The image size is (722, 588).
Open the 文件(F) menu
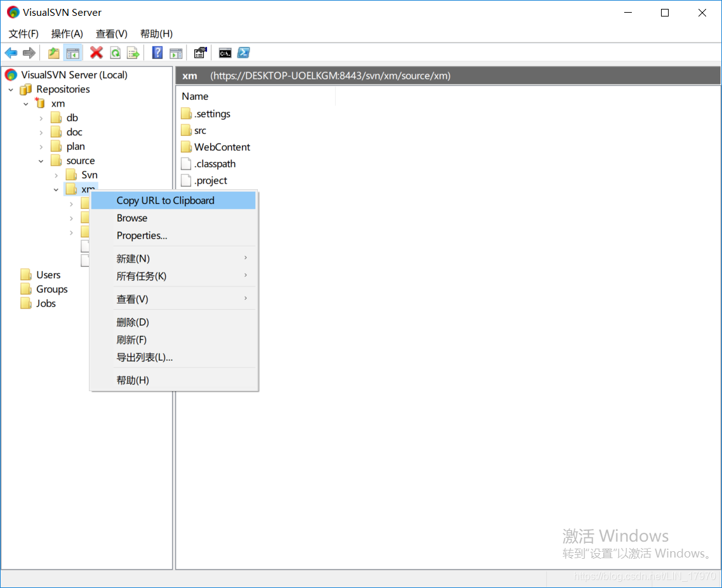point(23,34)
